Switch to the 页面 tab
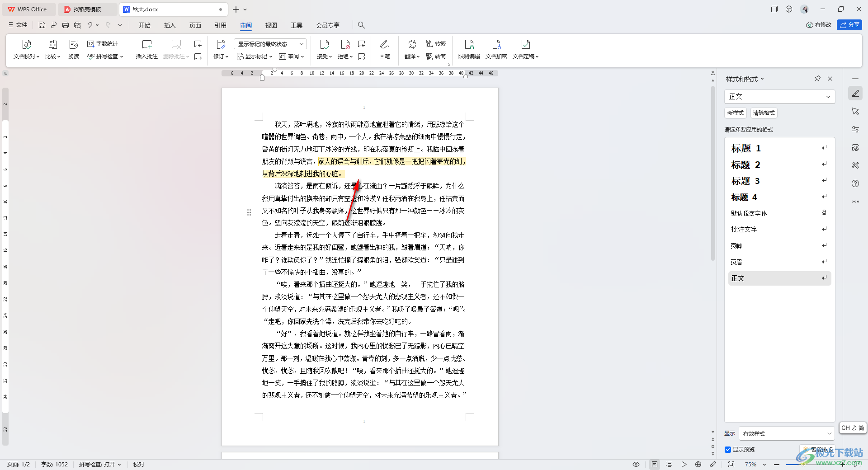The width and height of the screenshot is (868, 470). tap(195, 25)
